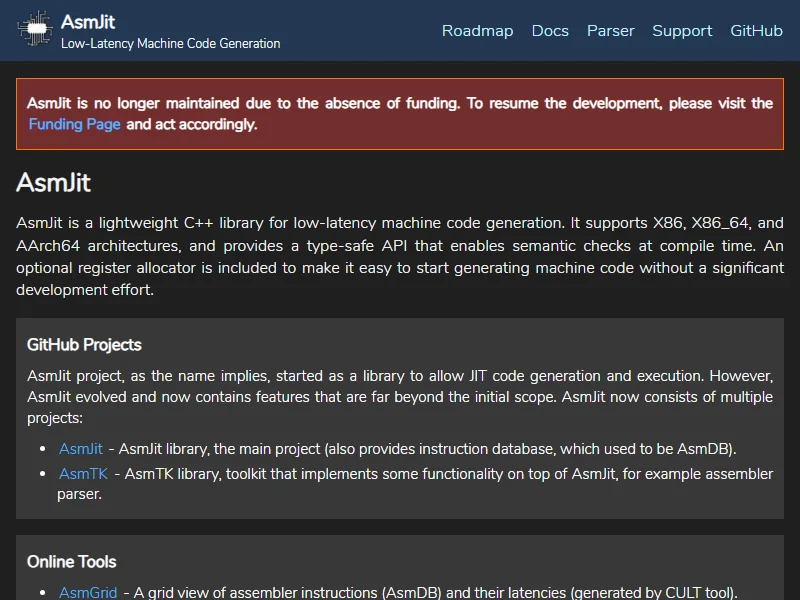
Task: Click the Low-Latency Machine Code Generation tagline
Action: click(x=170, y=44)
